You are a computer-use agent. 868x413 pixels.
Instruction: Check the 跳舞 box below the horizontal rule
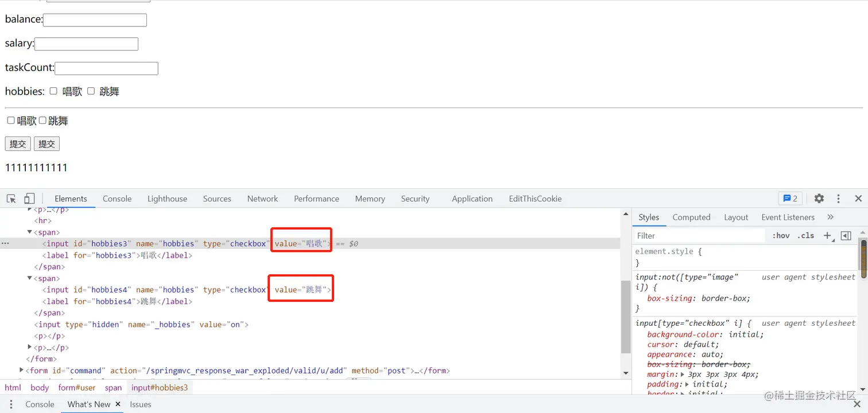point(42,120)
